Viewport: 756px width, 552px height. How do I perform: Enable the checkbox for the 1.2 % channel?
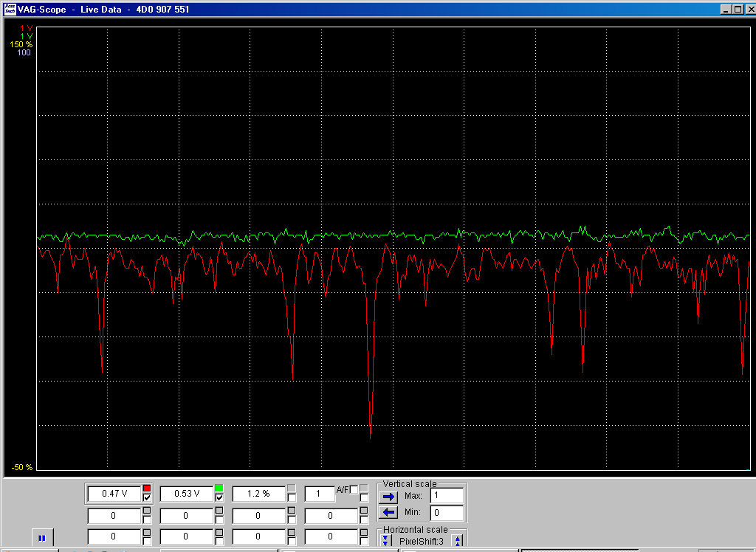pyautogui.click(x=292, y=498)
